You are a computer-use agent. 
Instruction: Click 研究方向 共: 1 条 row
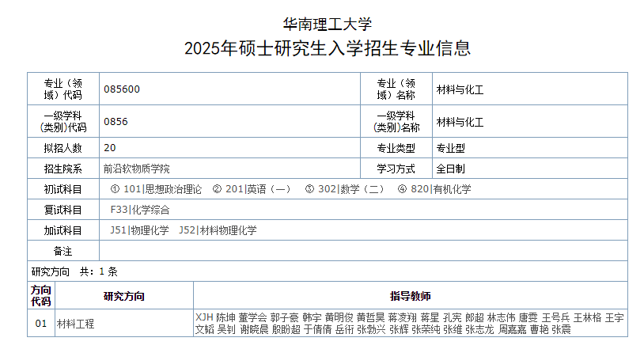(x=328, y=271)
